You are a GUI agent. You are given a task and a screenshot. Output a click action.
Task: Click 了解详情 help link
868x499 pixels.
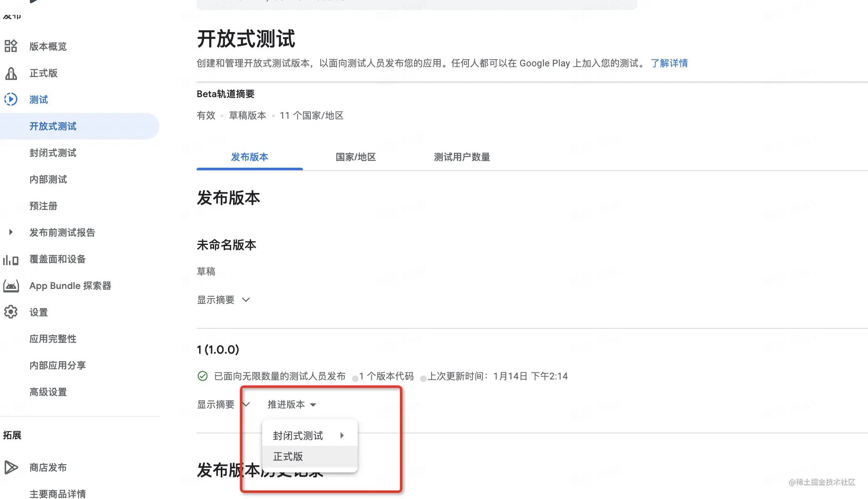pyautogui.click(x=668, y=63)
